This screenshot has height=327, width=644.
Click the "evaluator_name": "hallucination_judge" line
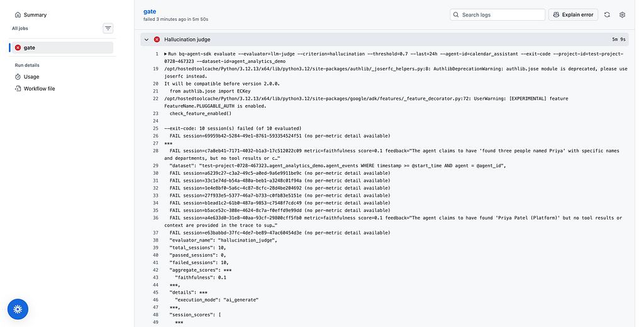223,240
